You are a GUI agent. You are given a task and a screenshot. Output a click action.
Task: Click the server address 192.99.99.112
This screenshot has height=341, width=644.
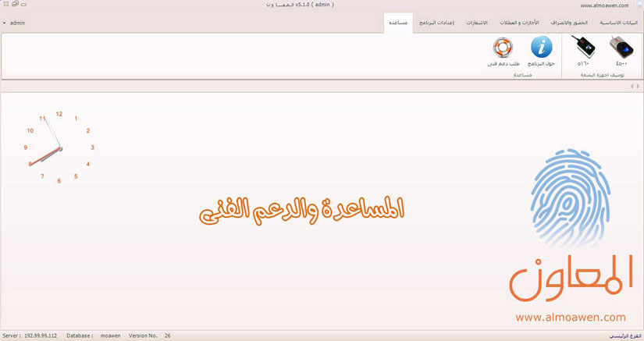41,336
